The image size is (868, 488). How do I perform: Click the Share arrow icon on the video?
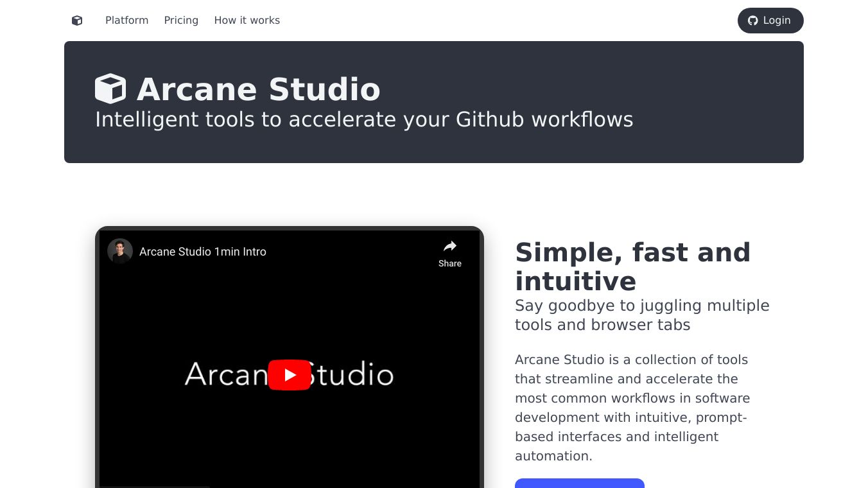(x=450, y=247)
